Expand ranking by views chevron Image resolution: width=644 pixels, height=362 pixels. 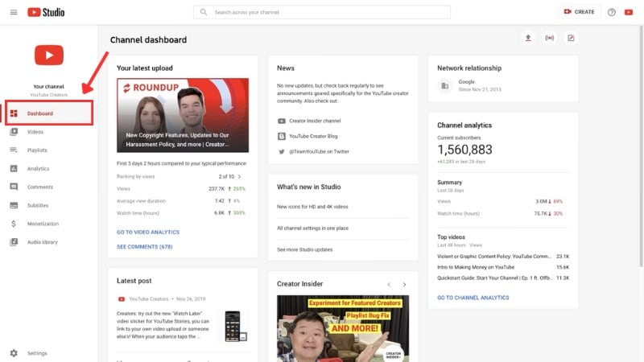click(x=239, y=176)
